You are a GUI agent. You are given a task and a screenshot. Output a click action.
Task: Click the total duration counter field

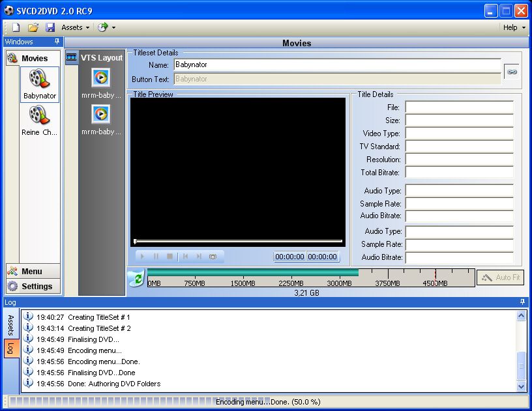pos(322,257)
